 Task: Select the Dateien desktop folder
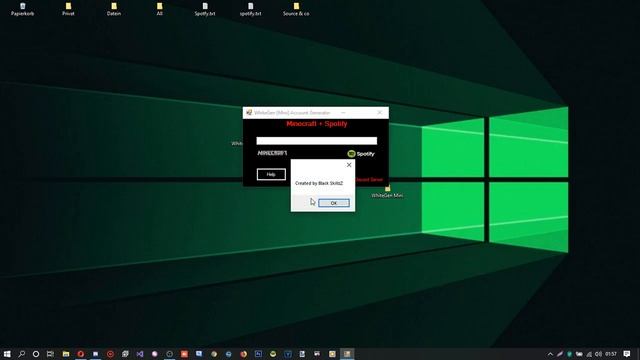[x=114, y=9]
